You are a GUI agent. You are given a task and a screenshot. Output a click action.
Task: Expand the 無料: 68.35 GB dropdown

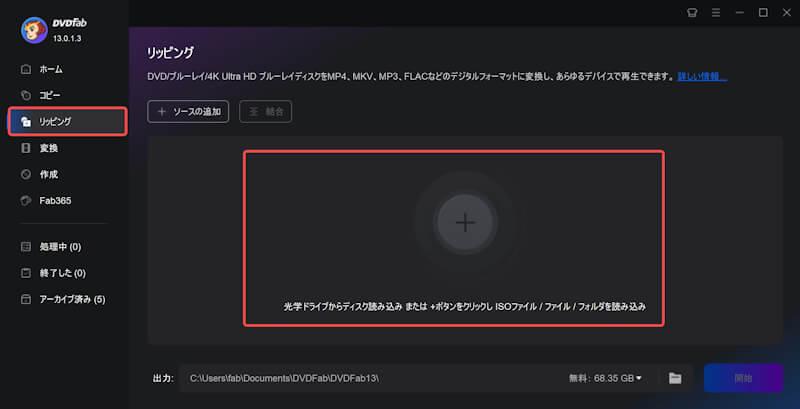pyautogui.click(x=606, y=378)
